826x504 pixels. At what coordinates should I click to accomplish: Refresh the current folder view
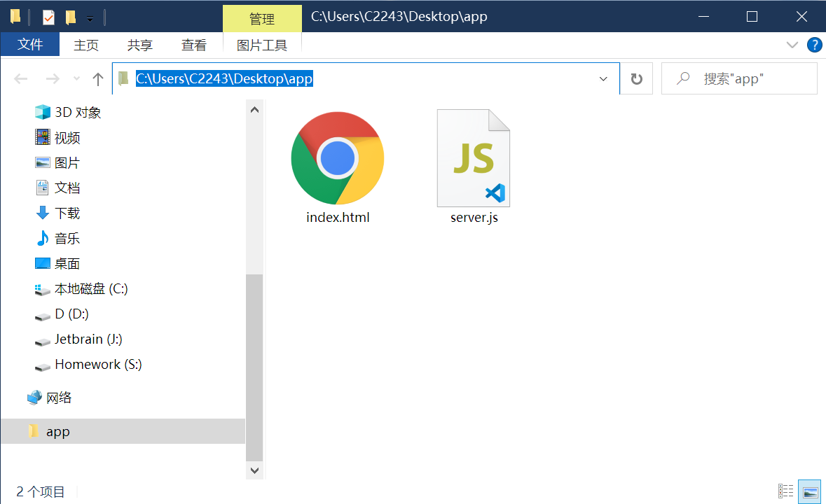pos(636,79)
